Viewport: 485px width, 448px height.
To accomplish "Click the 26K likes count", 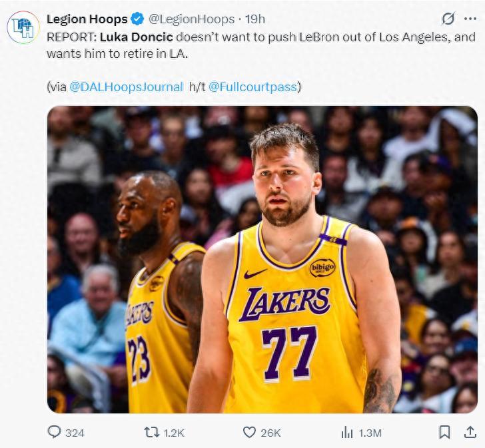I will pyautogui.click(x=270, y=433).
